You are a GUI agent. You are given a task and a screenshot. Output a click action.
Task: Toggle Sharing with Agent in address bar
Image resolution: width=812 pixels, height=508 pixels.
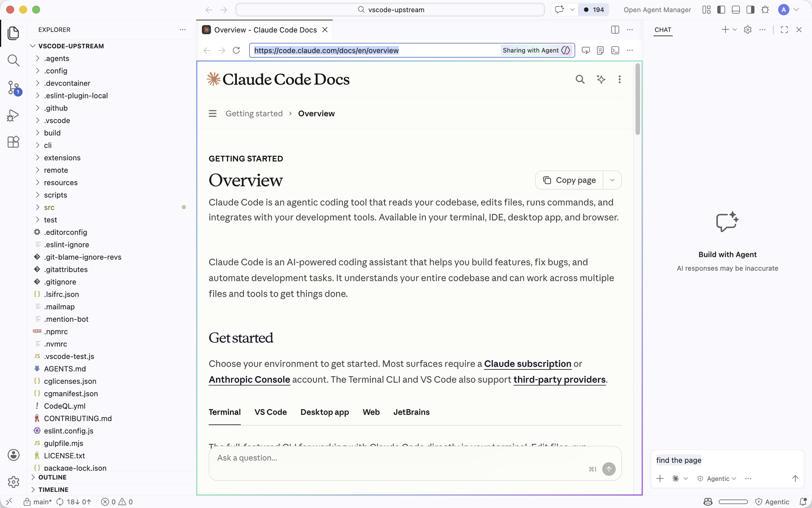tap(536, 50)
